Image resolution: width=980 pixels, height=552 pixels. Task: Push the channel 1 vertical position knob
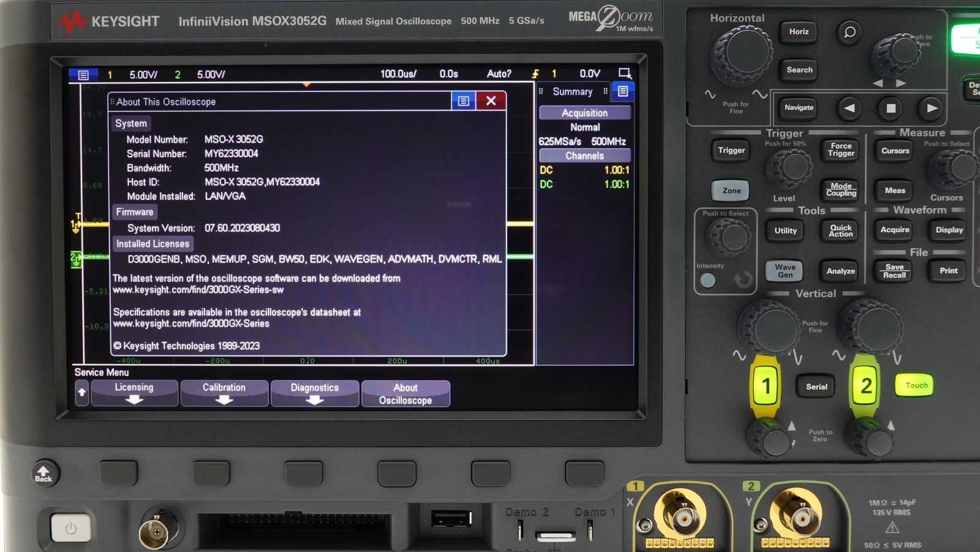(769, 437)
